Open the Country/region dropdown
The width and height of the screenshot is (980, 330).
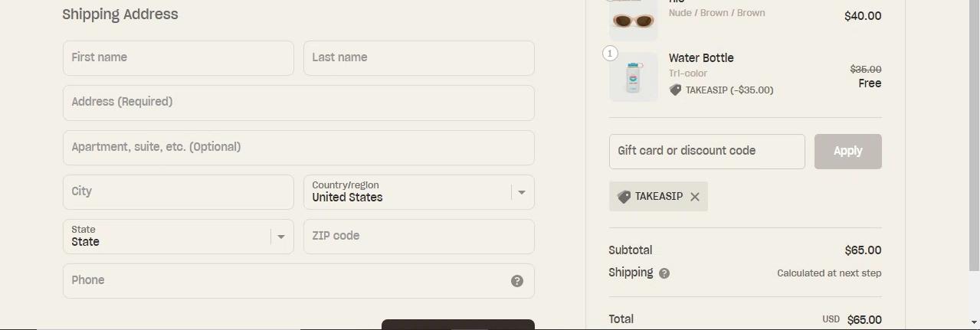coord(418,192)
